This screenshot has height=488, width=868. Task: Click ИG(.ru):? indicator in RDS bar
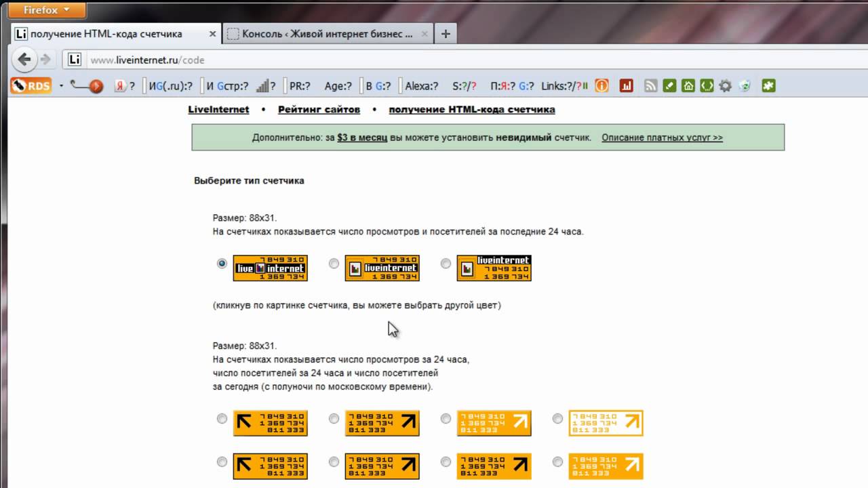[171, 86]
